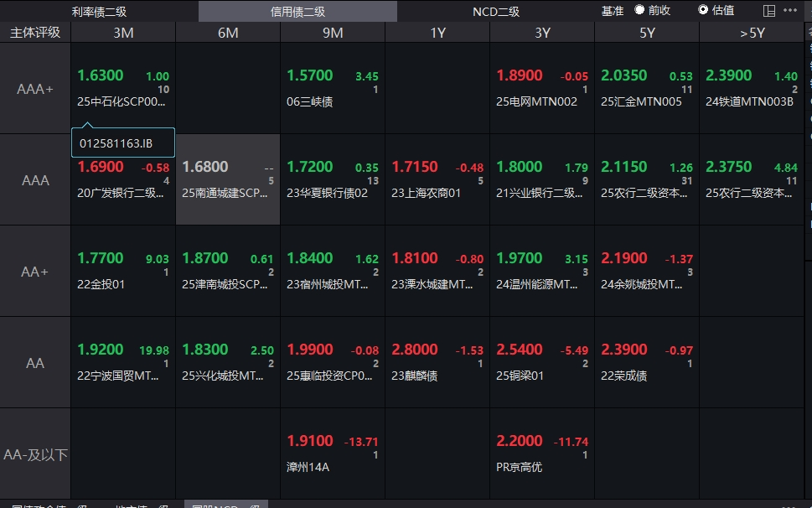Open the 21兴业银行二级... bond cell
The height and width of the screenshot is (508, 812).
click(542, 180)
